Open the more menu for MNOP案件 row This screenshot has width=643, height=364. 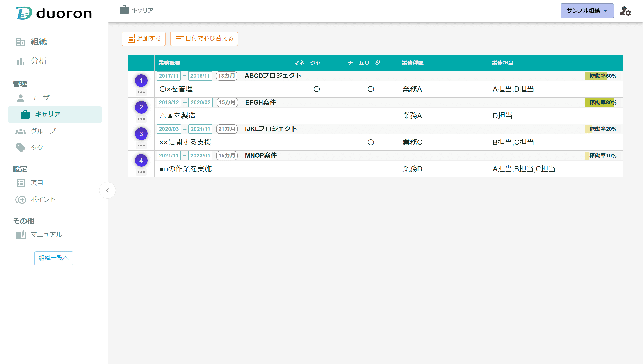[141, 172]
